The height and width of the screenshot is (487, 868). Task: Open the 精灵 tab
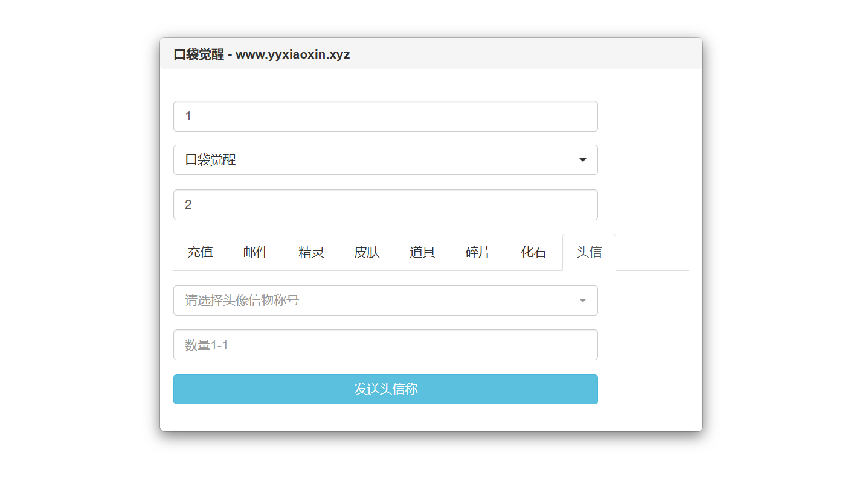pyautogui.click(x=311, y=252)
